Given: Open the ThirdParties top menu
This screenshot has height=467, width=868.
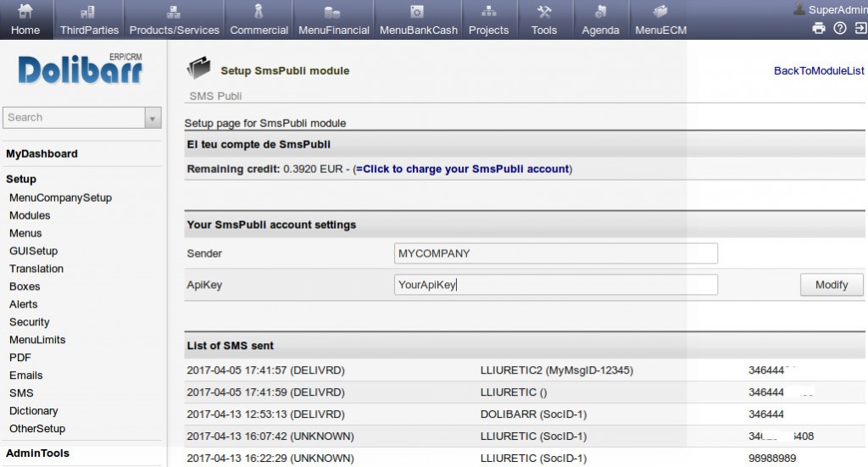Looking at the screenshot, I should tap(89, 20).
